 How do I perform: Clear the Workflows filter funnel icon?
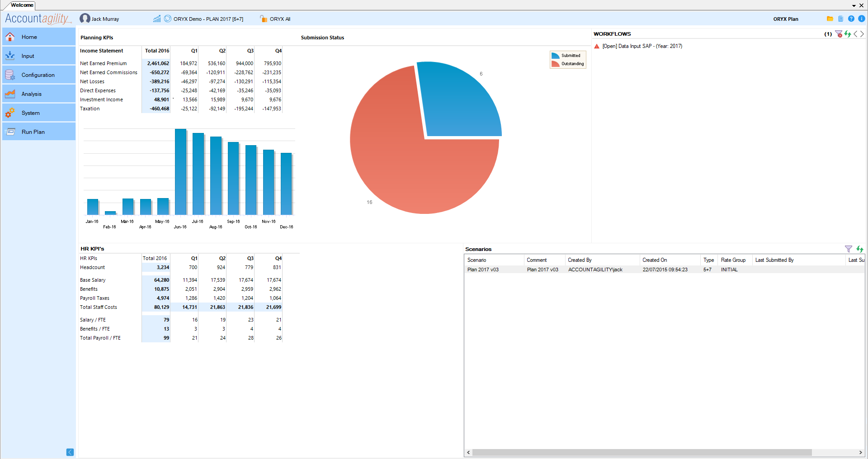tap(839, 34)
